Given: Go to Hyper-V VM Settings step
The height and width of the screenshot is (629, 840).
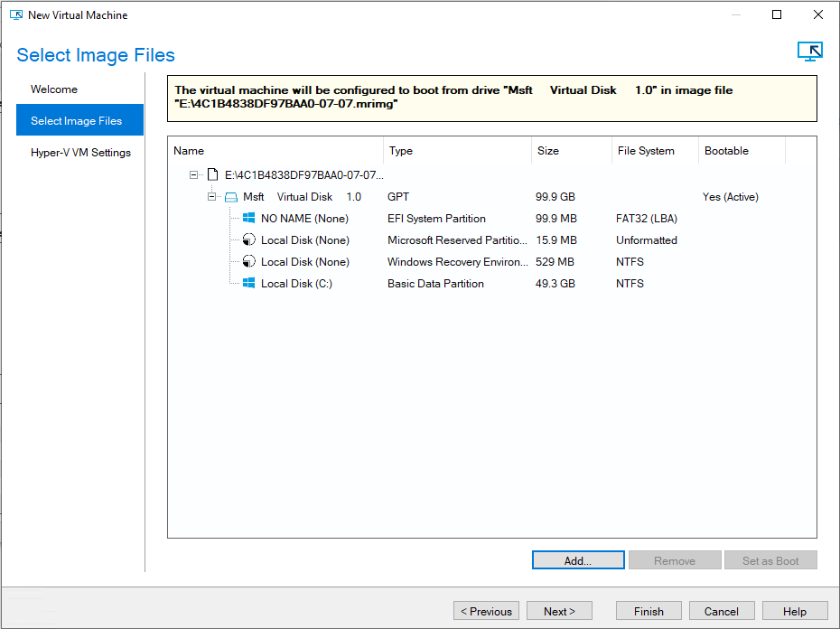Looking at the screenshot, I should tap(80, 153).
